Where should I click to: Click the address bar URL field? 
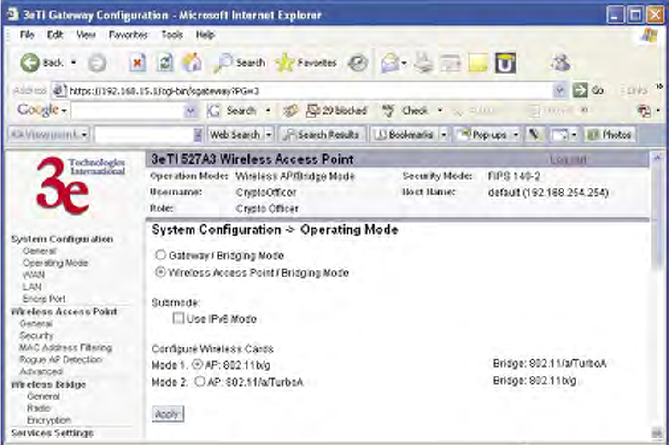303,90
